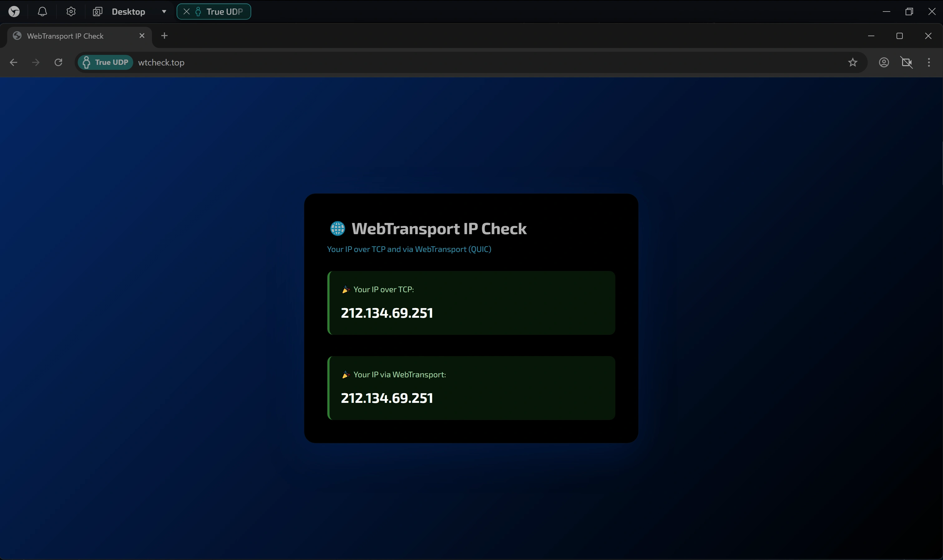Go back to previous page
The width and height of the screenshot is (943, 560).
14,62
